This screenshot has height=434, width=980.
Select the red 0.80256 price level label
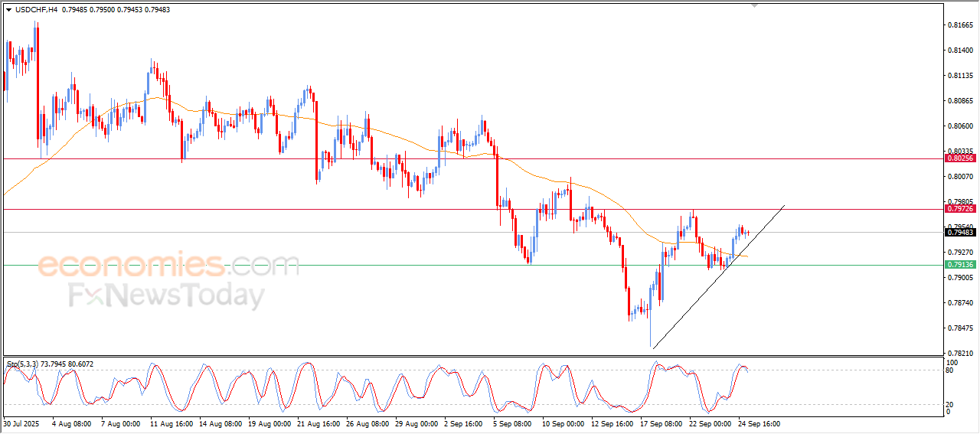[960, 158]
